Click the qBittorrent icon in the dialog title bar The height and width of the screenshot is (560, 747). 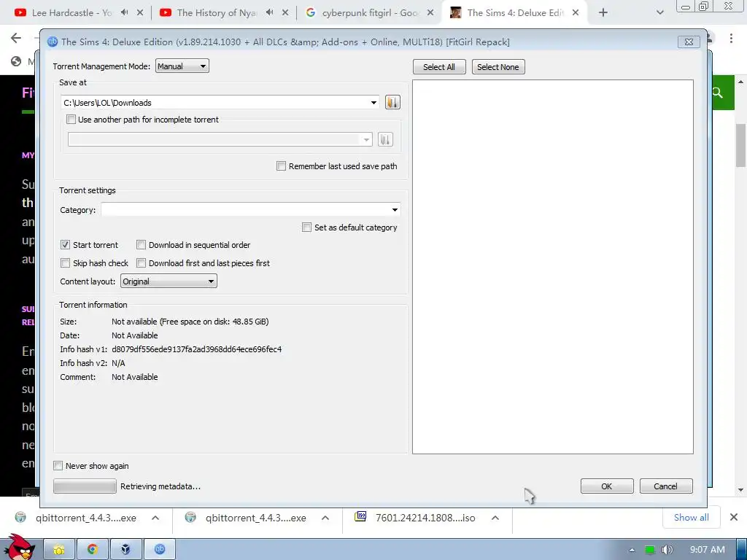[53, 42]
